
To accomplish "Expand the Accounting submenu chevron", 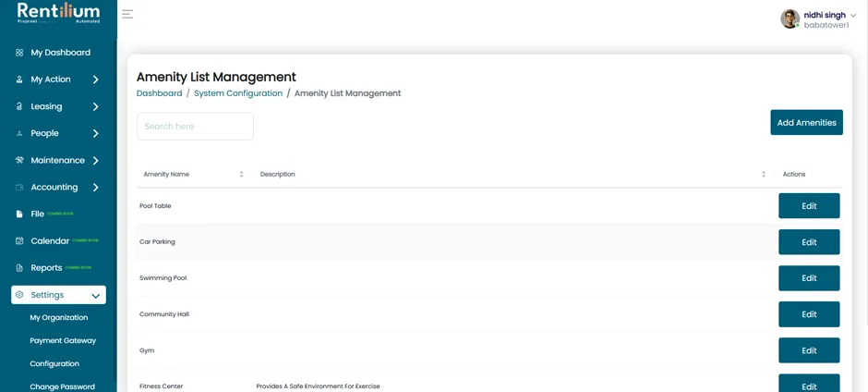I will [x=96, y=188].
